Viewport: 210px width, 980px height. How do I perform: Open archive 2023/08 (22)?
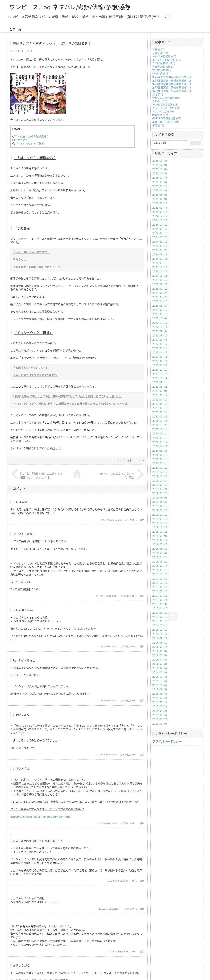(160, 285)
